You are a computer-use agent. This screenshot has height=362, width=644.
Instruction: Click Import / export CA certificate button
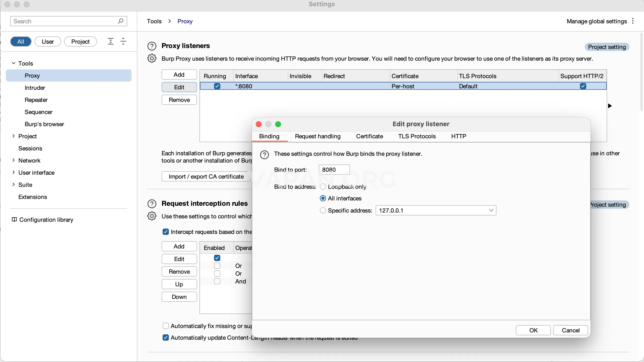coord(206,176)
